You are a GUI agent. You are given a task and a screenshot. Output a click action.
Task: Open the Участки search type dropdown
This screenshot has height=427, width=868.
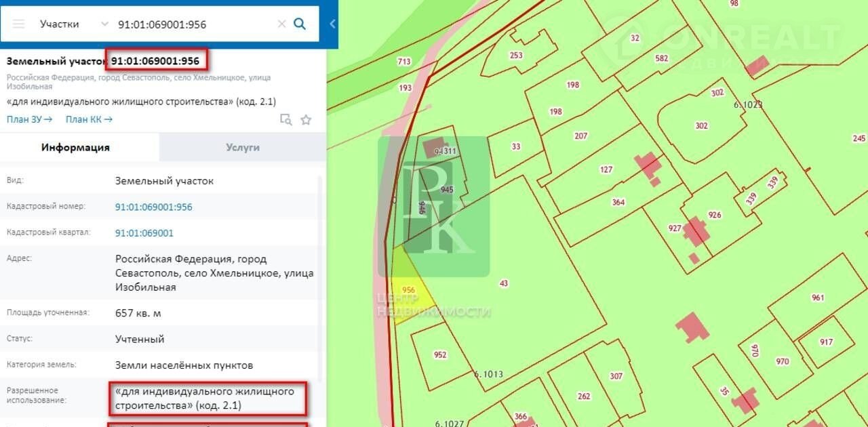pos(73,24)
